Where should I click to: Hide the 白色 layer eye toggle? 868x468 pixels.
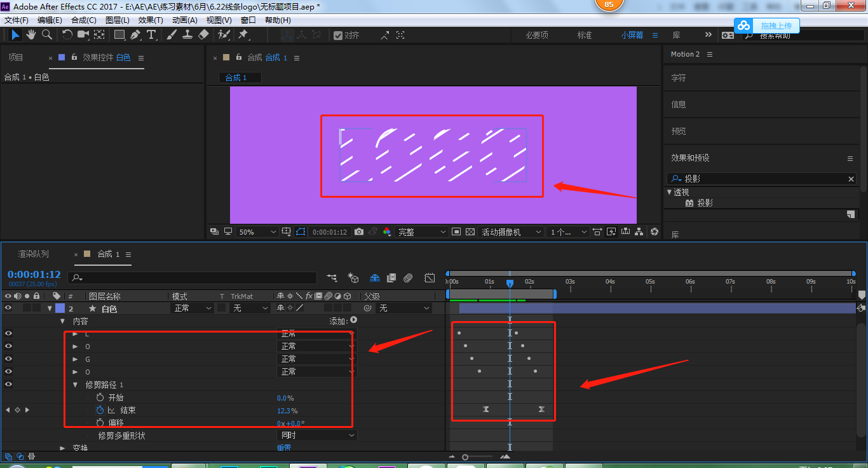click(x=9, y=308)
